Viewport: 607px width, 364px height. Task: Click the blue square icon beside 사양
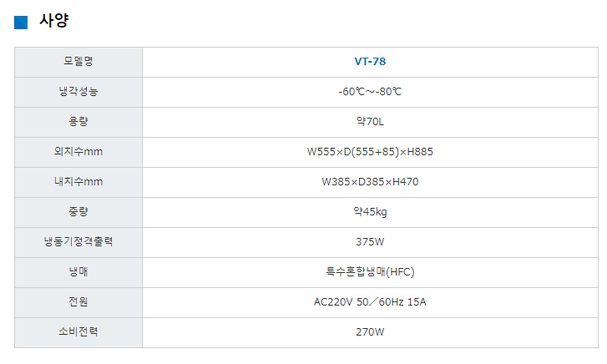coord(22,23)
